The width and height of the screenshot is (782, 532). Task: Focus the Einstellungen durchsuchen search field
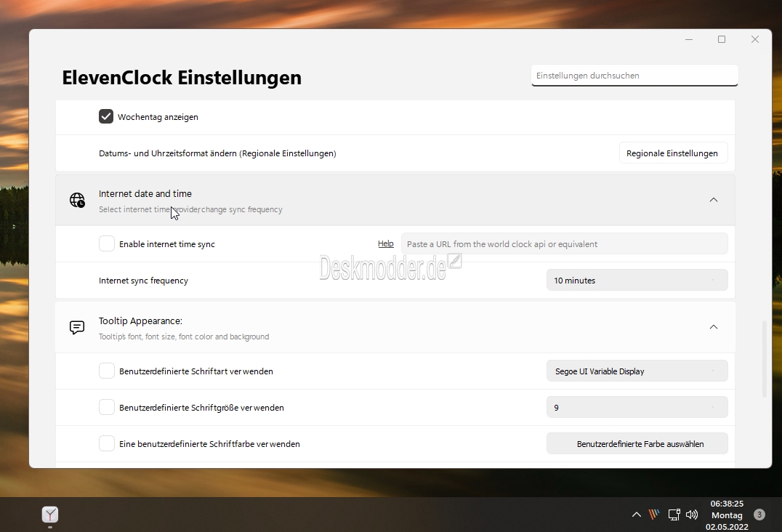click(634, 76)
